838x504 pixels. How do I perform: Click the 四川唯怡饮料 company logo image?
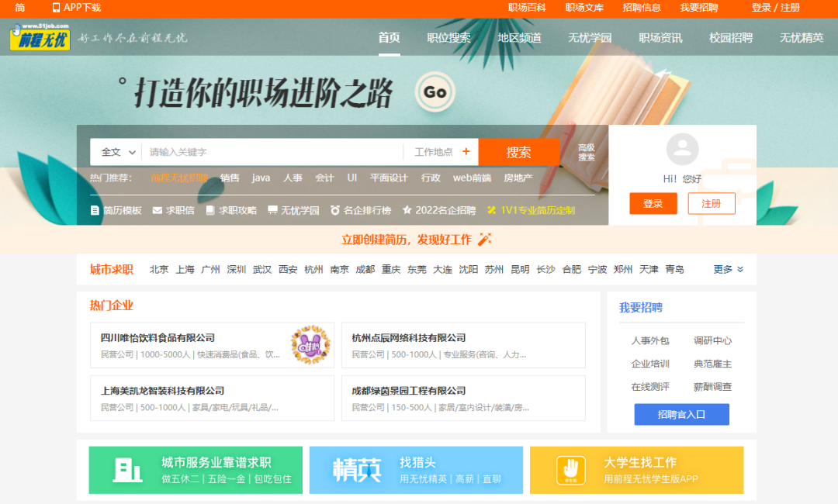310,345
